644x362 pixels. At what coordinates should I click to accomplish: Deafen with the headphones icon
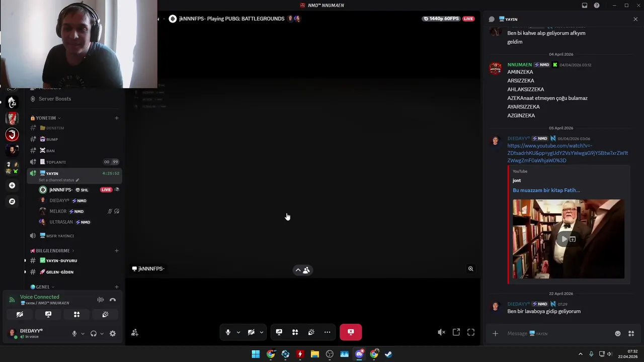tap(93, 333)
